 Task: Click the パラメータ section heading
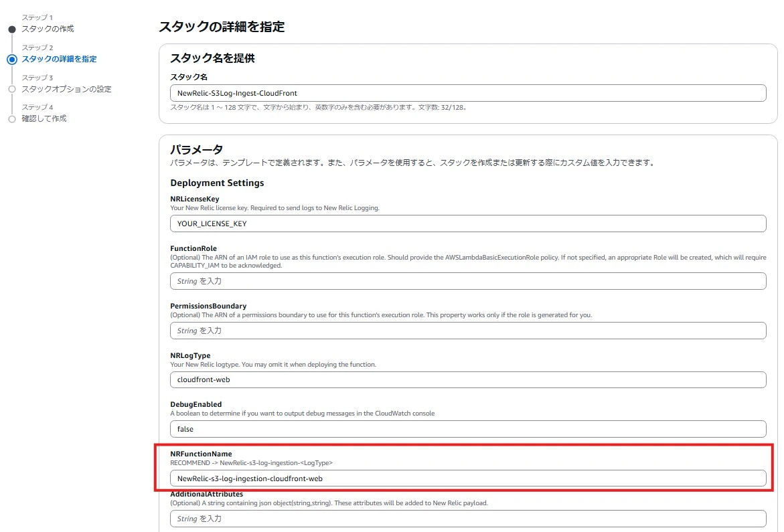pos(196,149)
